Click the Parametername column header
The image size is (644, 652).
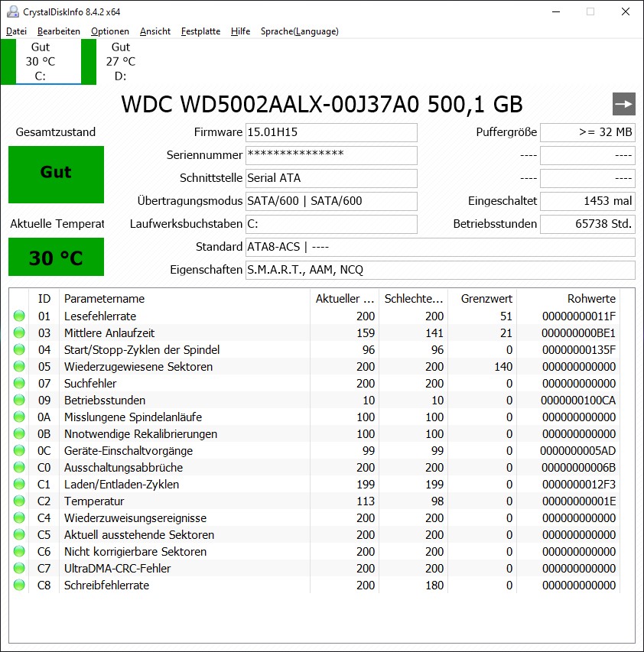tap(184, 299)
